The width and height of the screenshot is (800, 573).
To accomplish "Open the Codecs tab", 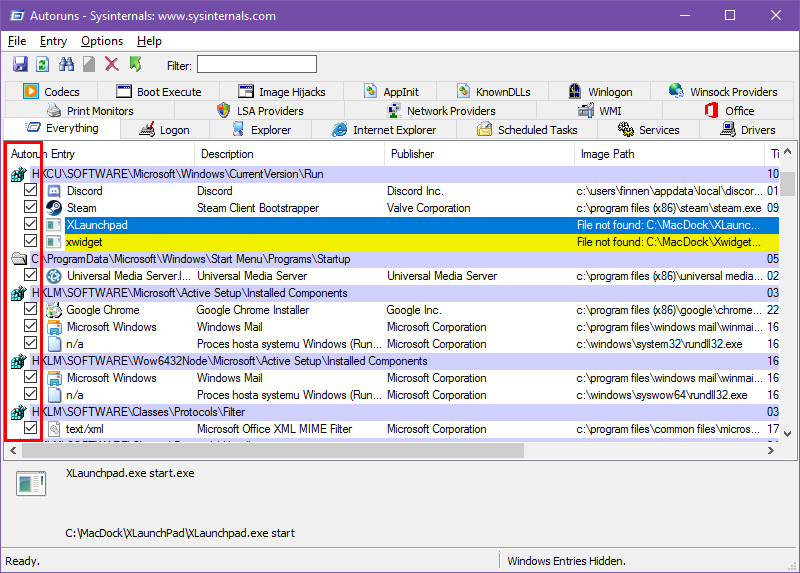I will 52,92.
